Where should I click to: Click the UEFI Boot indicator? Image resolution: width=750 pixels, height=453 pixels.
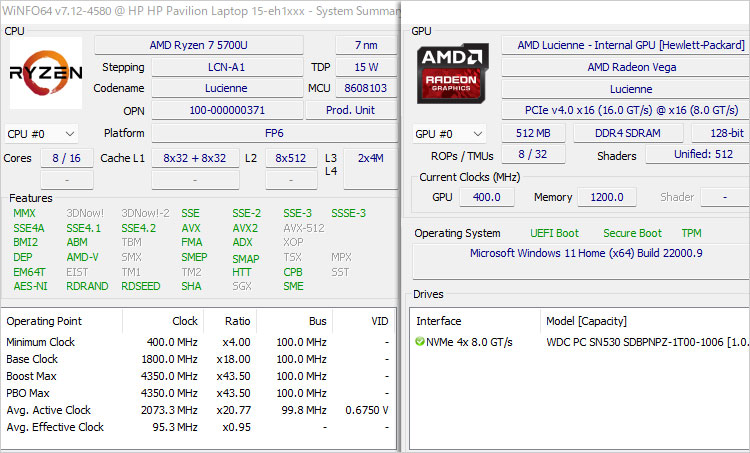(554, 233)
